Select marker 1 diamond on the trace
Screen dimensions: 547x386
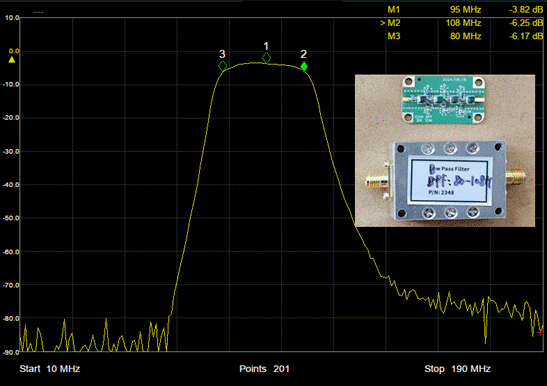pos(266,58)
